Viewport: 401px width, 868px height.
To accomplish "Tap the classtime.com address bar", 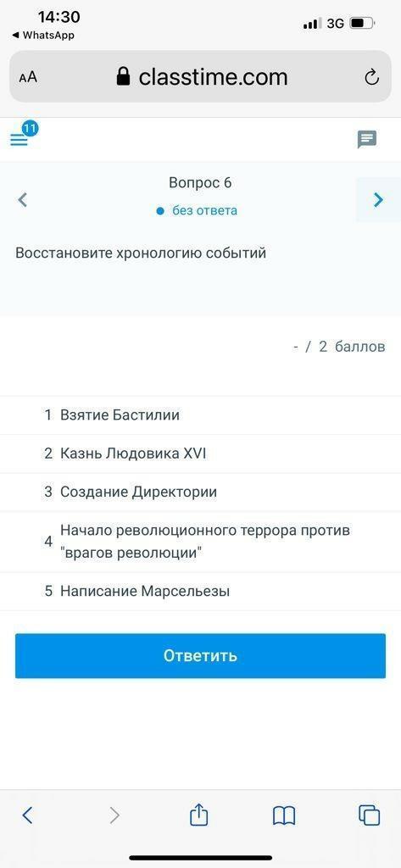I will [200, 76].
